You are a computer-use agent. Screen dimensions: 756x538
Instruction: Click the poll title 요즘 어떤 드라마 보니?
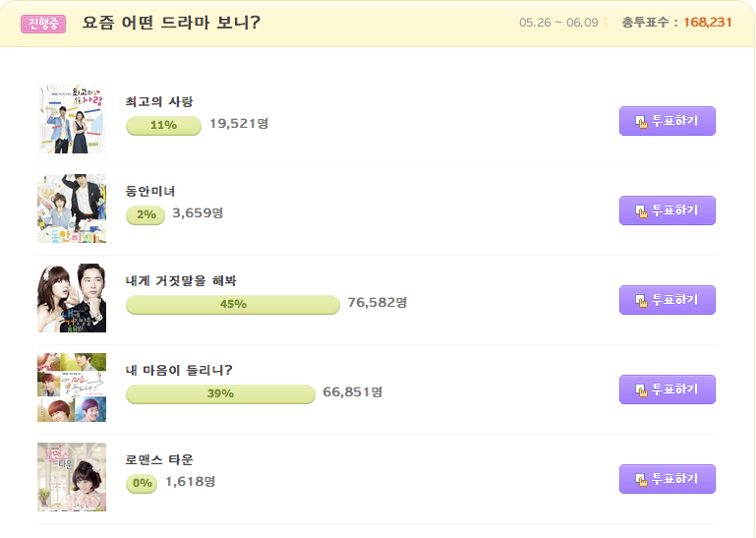pyautogui.click(x=171, y=23)
